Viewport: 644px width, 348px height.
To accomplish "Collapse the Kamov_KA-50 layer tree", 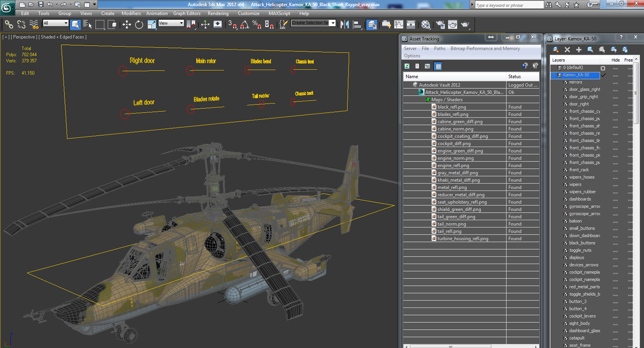I will [553, 75].
